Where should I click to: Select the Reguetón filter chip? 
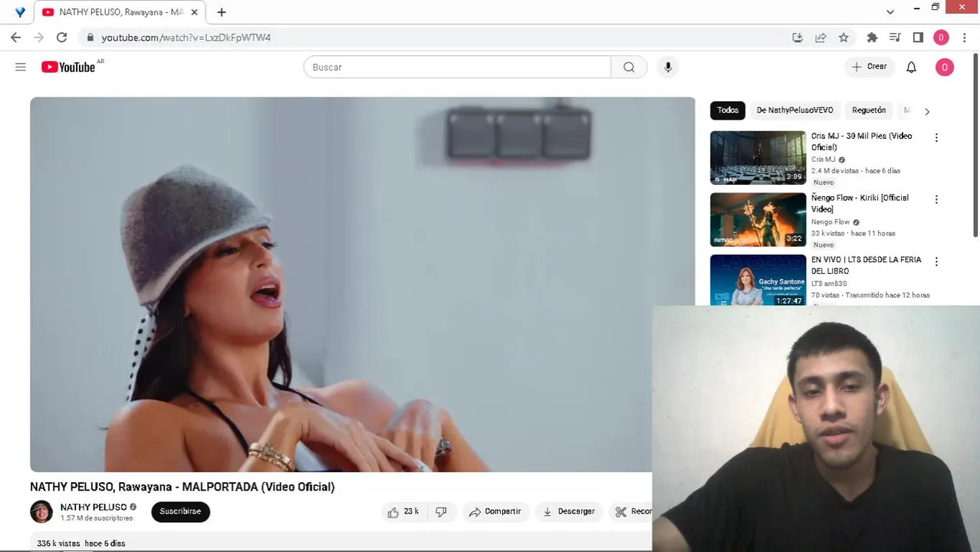[x=869, y=110]
